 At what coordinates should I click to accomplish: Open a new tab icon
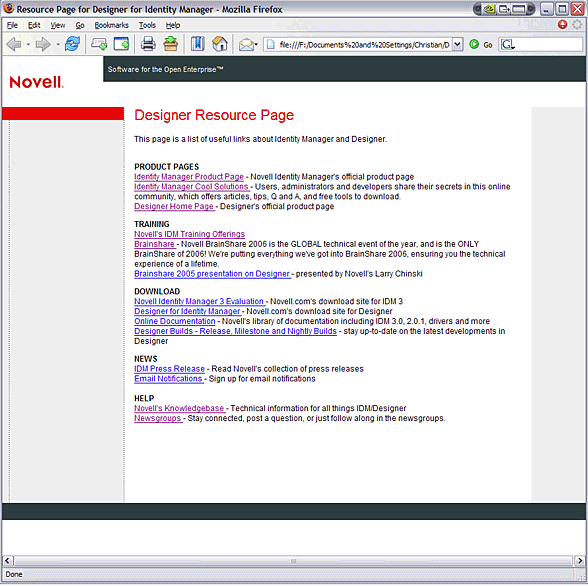pyautogui.click(x=99, y=44)
